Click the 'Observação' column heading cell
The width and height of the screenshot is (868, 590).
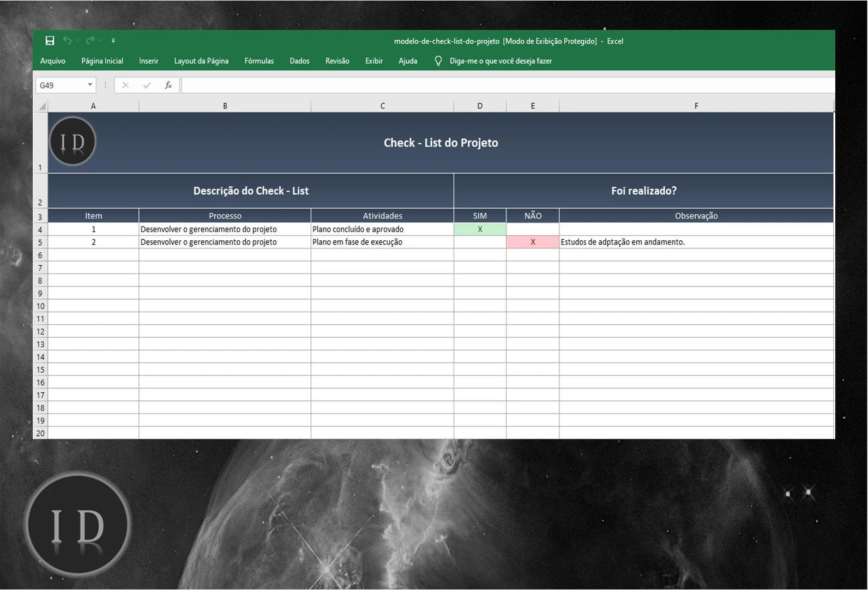click(x=696, y=216)
